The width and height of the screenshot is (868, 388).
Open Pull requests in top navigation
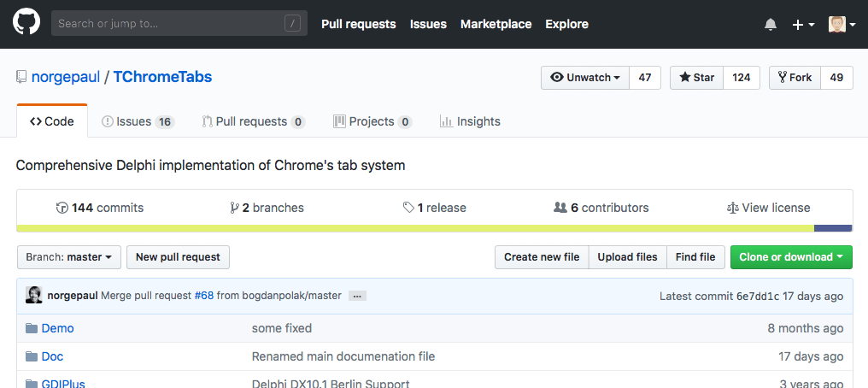coord(358,24)
